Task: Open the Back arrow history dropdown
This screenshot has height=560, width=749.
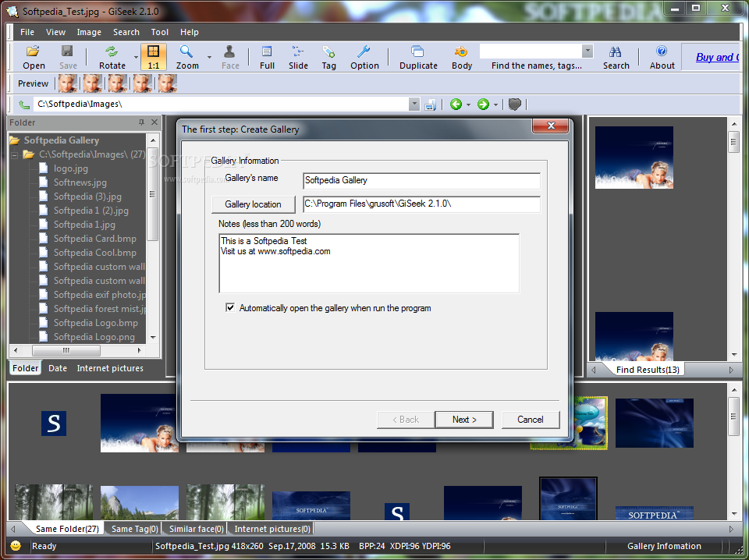Action: 468,105
